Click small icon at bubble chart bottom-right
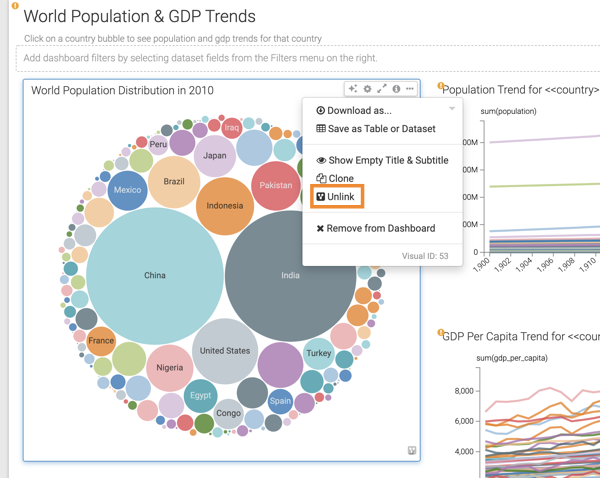Screen dimensions: 600x478 coord(411,451)
